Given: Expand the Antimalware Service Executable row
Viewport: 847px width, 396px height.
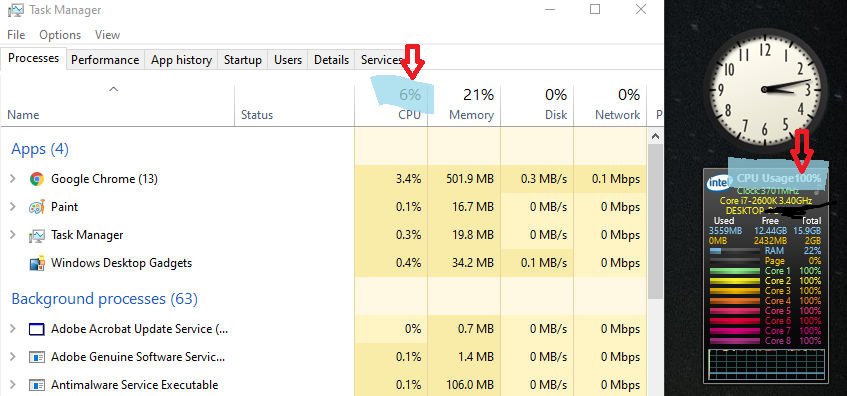Looking at the screenshot, I should tap(13, 385).
